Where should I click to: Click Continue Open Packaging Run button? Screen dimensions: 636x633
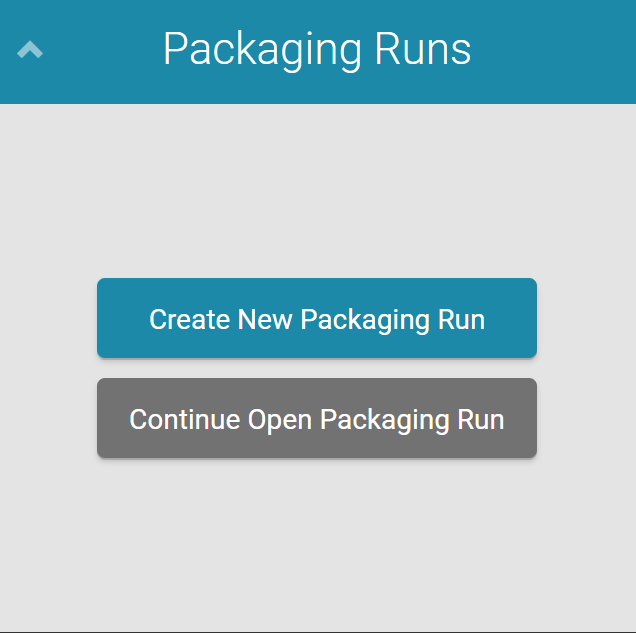click(317, 418)
